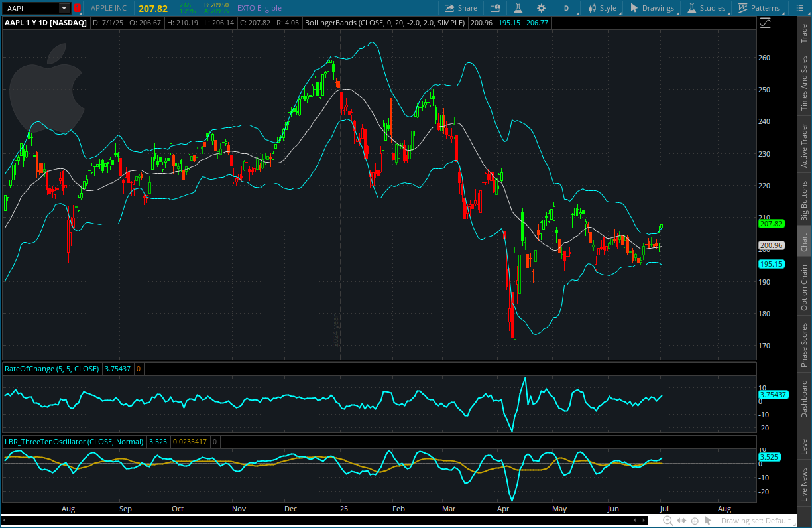Open the Big Buttons side tab

(804, 201)
